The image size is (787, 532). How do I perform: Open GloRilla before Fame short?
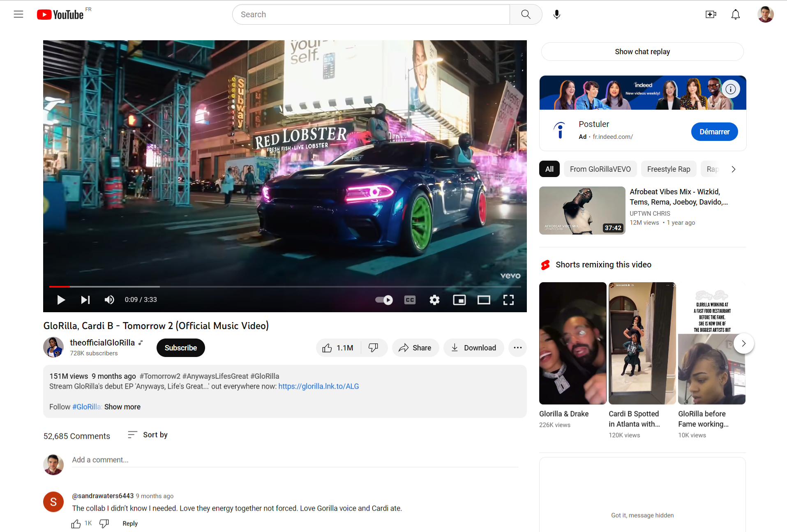pyautogui.click(x=711, y=343)
